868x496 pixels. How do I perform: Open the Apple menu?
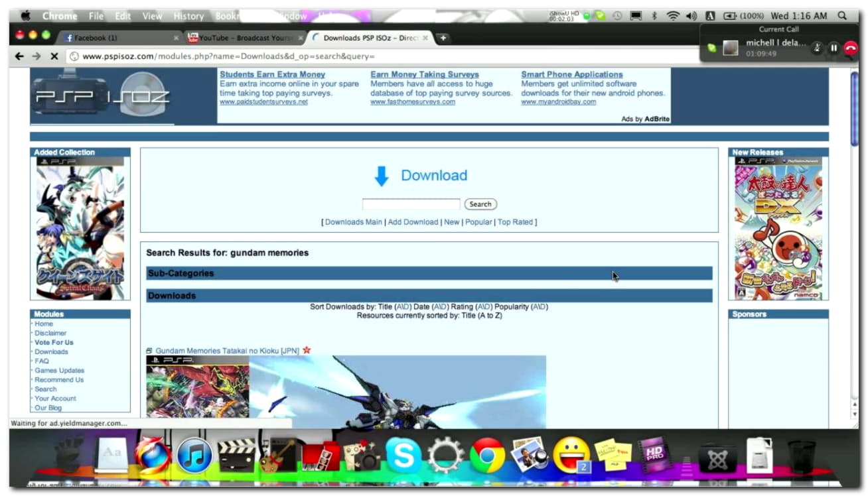click(26, 15)
